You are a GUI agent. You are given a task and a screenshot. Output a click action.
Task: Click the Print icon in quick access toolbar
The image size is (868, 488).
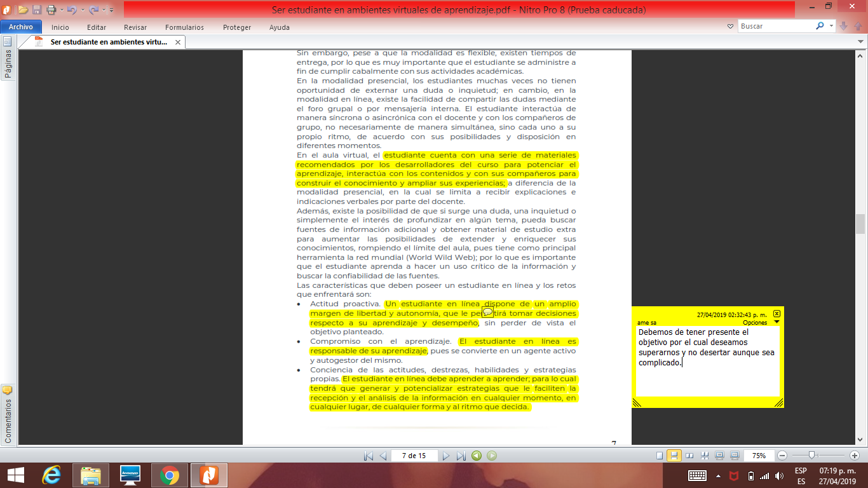(x=51, y=10)
